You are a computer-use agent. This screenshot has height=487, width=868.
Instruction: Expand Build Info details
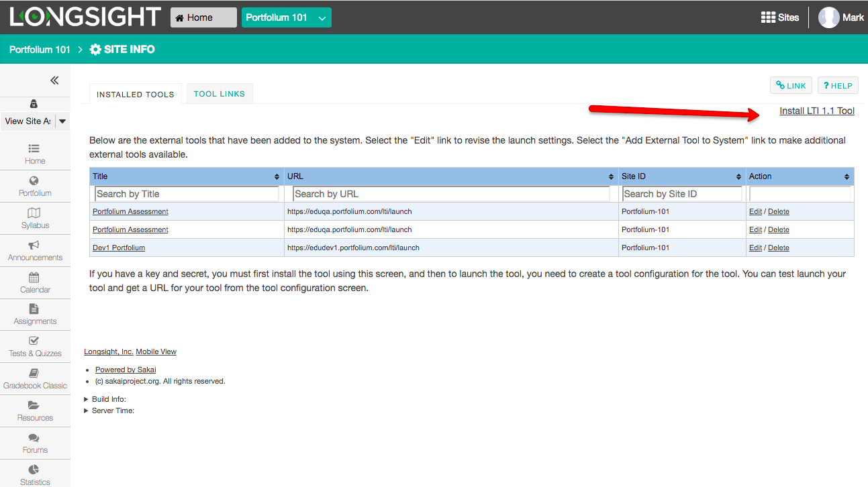pos(105,399)
